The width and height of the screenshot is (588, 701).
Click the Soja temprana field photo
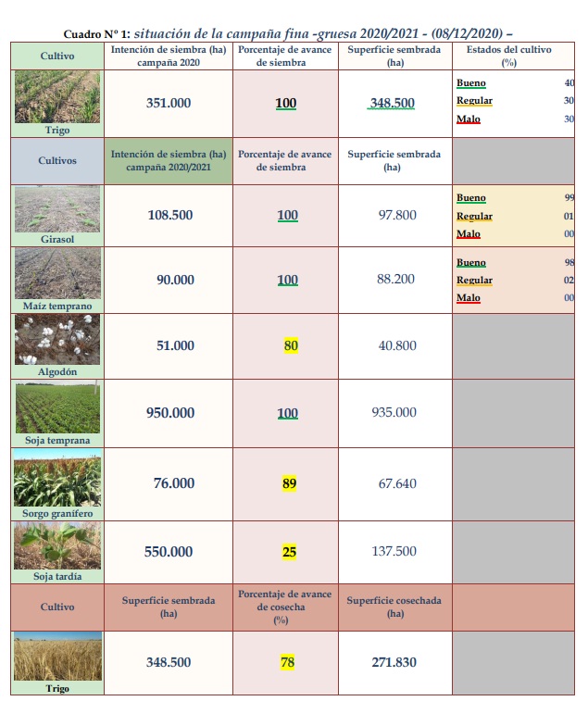point(57,408)
